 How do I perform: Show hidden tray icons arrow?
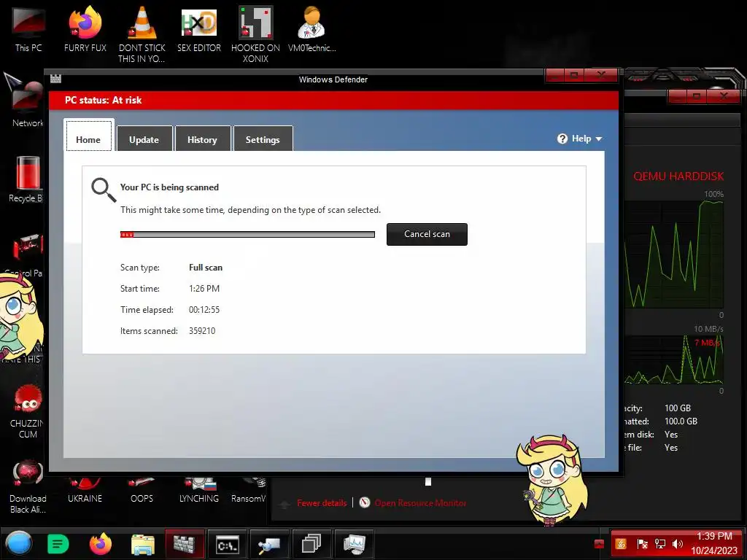(600, 544)
